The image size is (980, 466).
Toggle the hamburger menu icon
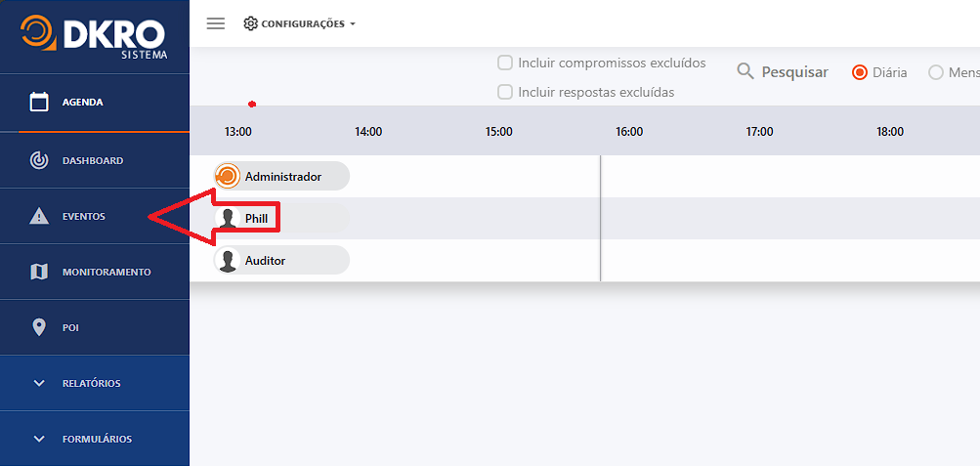(x=216, y=23)
